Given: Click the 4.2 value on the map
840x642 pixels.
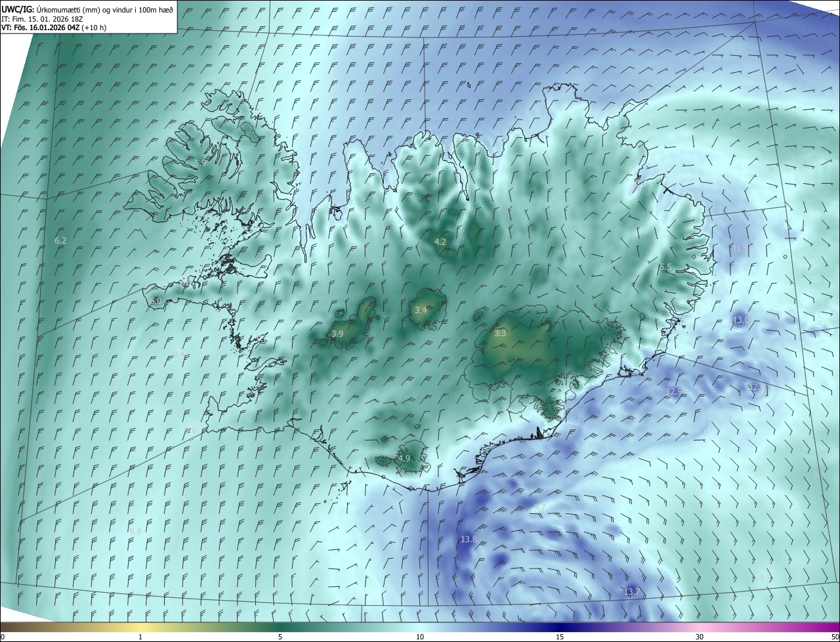Looking at the screenshot, I should pos(440,242).
